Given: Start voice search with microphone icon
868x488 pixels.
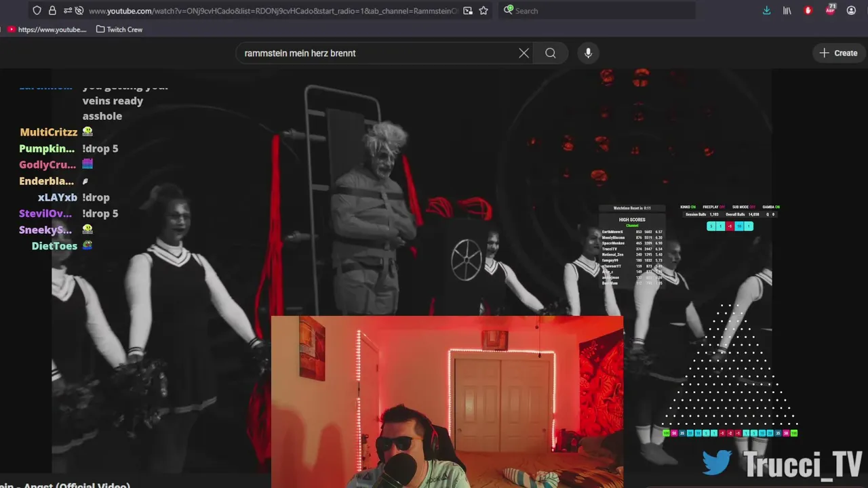Looking at the screenshot, I should (x=588, y=53).
